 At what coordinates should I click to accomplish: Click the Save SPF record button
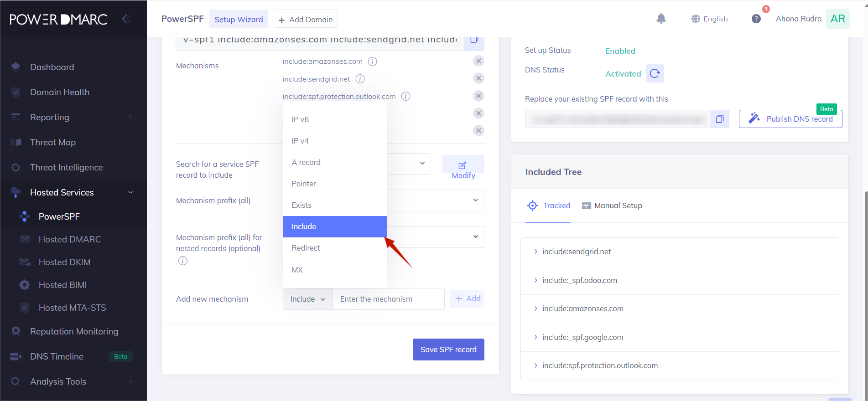(x=448, y=350)
